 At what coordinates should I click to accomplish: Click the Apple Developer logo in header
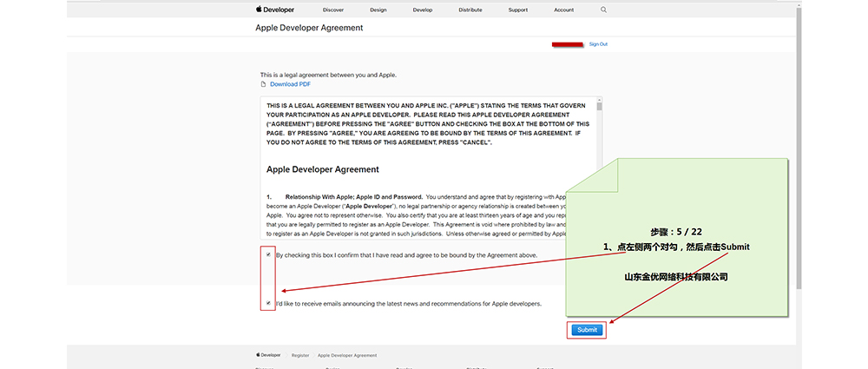(274, 10)
